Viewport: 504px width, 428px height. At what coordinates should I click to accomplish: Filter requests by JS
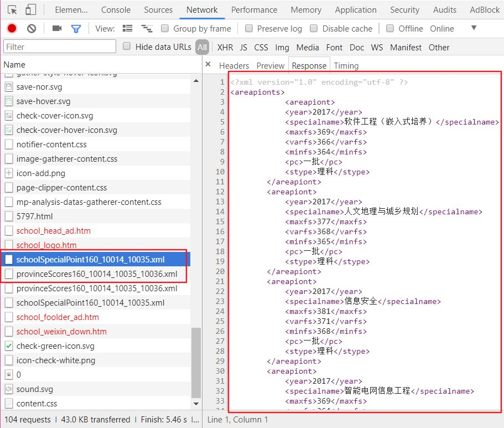point(243,47)
